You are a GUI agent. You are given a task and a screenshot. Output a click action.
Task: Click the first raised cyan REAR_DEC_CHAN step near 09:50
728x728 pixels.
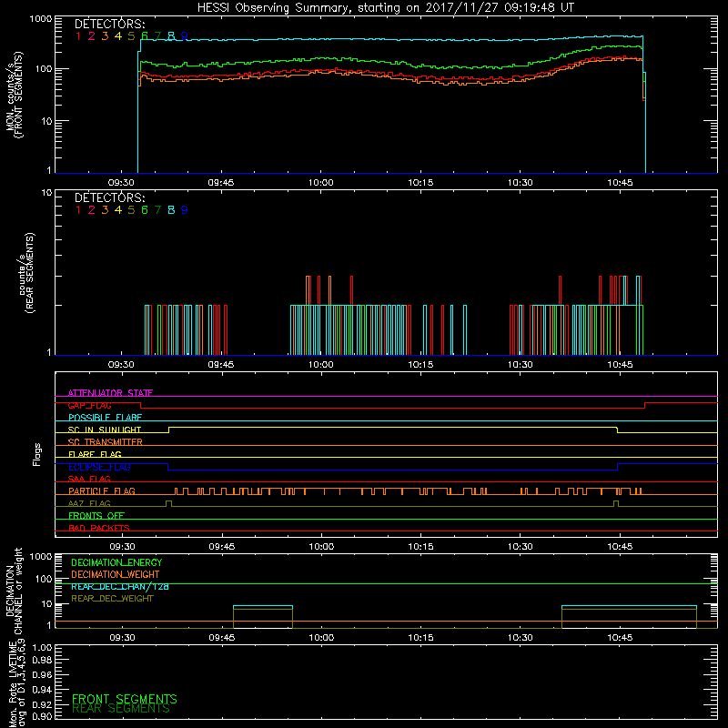(x=263, y=606)
